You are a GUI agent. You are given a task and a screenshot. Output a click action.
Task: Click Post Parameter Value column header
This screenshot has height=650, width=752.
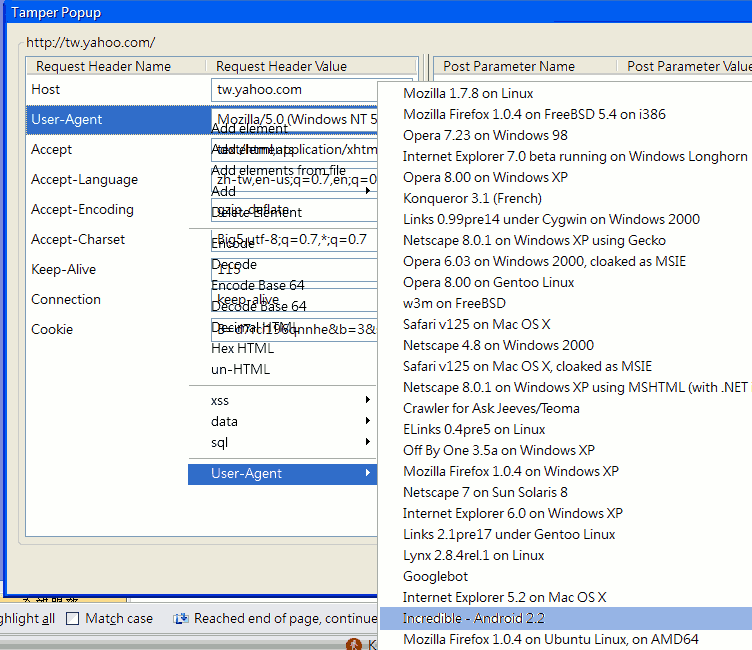(685, 66)
